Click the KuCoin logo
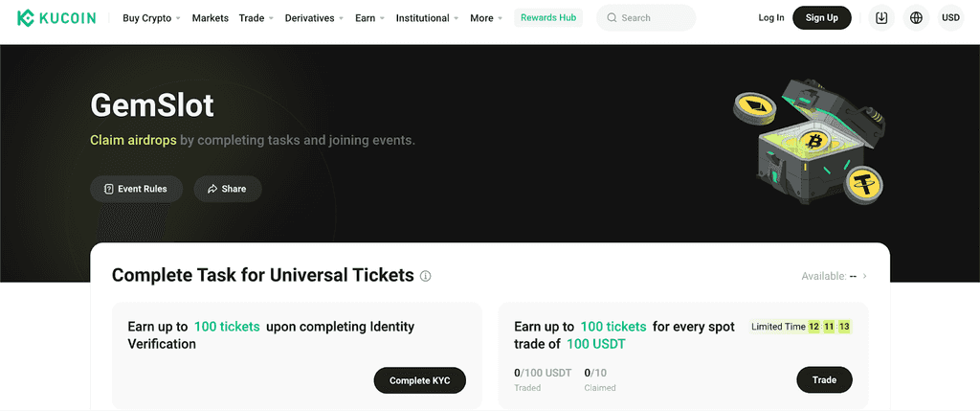 point(56,18)
